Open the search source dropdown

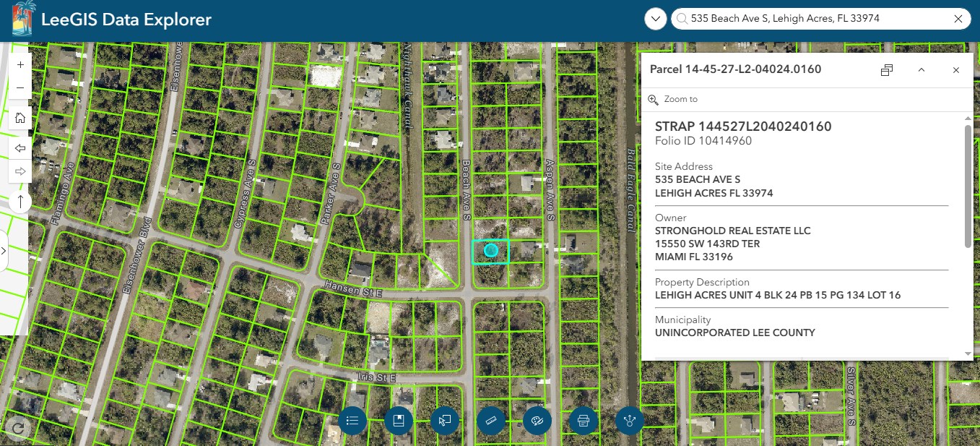[x=655, y=19]
